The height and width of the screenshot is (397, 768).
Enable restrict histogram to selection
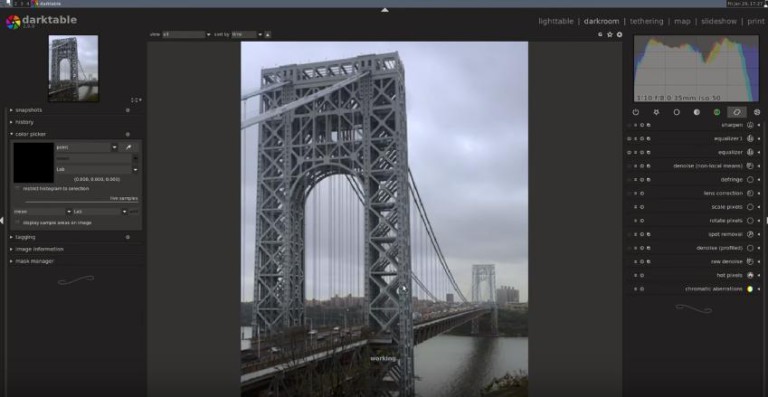(18, 188)
